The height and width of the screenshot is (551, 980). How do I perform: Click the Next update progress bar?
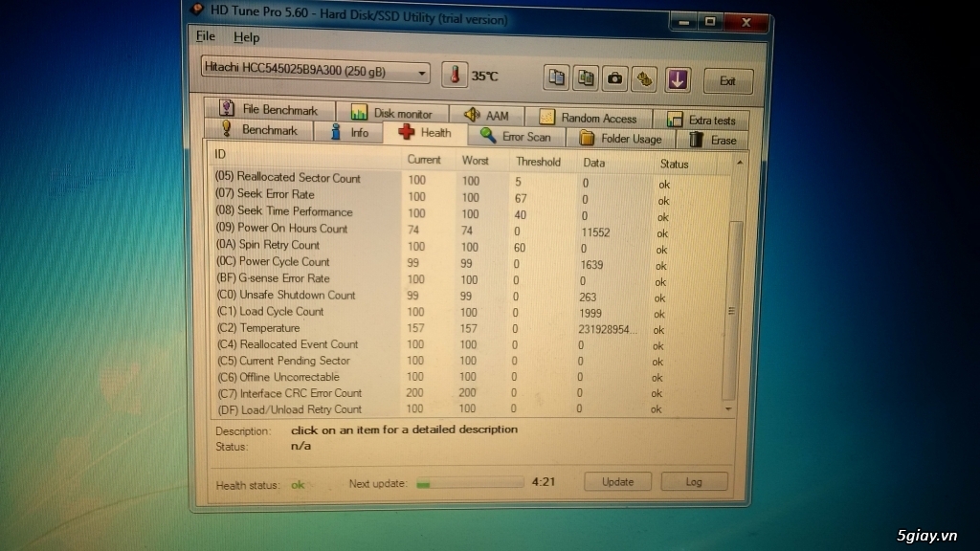click(x=469, y=482)
